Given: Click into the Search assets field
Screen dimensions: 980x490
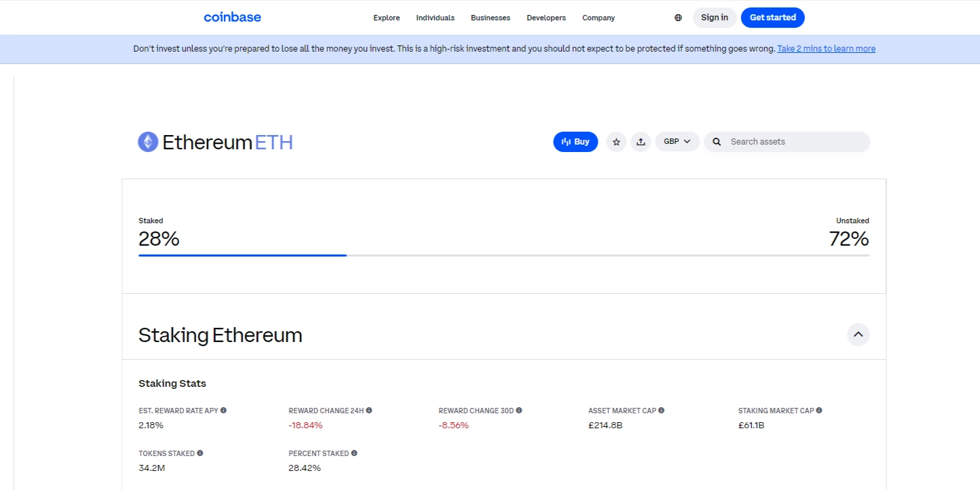Looking at the screenshot, I should click(x=794, y=142).
